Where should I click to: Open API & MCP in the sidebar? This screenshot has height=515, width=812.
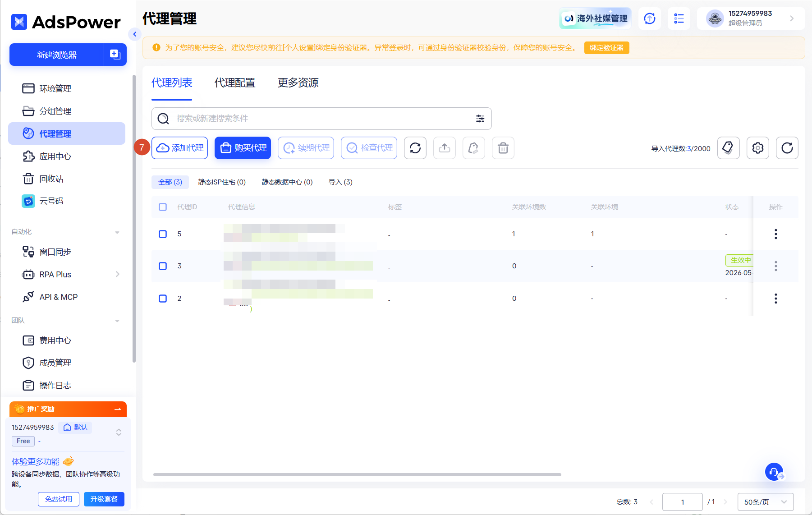(x=67, y=297)
